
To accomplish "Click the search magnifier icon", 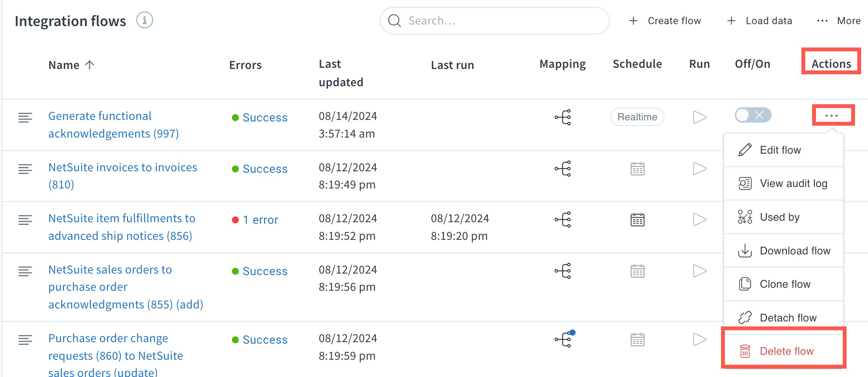I will tap(394, 21).
